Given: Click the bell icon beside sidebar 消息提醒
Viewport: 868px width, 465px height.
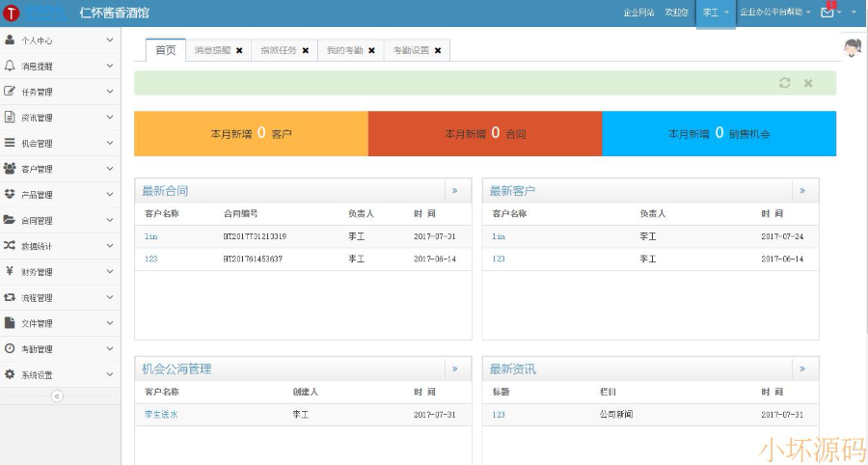Looking at the screenshot, I should [x=10, y=66].
